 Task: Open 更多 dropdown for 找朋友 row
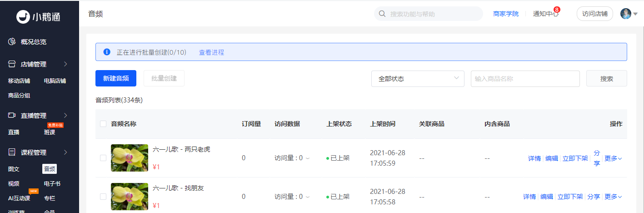click(613, 197)
